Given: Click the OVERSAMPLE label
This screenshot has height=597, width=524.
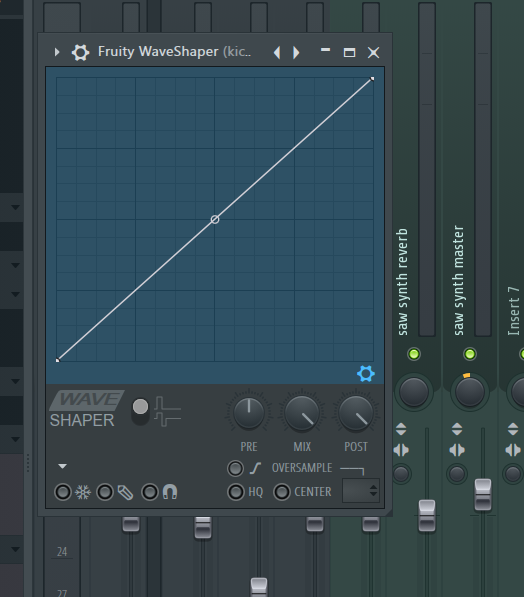Looking at the screenshot, I should coord(302,468).
